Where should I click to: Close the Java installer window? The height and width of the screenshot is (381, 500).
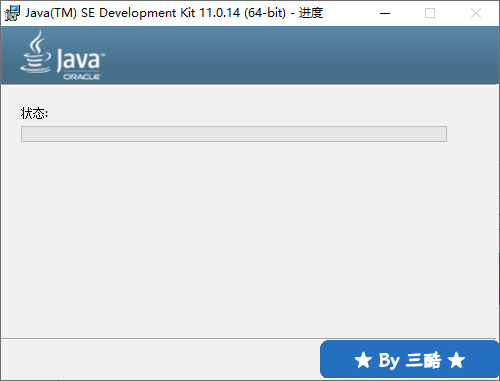tap(476, 13)
